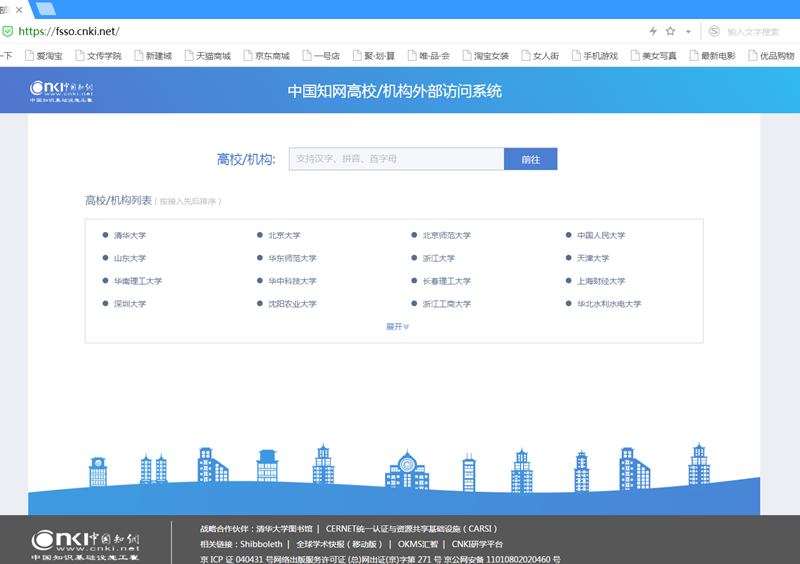The height and width of the screenshot is (564, 800).
Task: Click the CNKI logo in the footer
Action: [85, 543]
